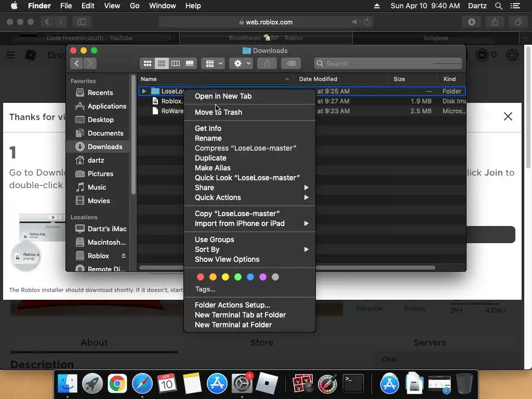Choose Compress "LoseLose-master"

point(250,148)
